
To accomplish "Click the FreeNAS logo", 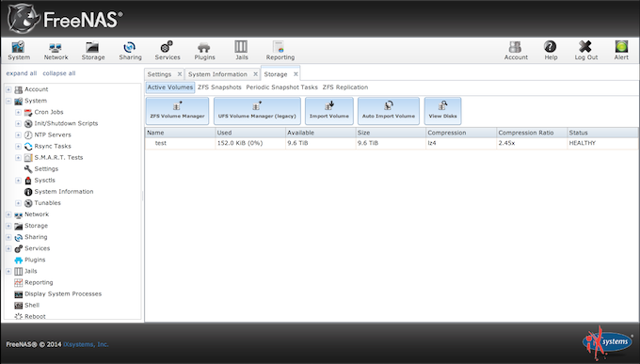I will coord(65,19).
